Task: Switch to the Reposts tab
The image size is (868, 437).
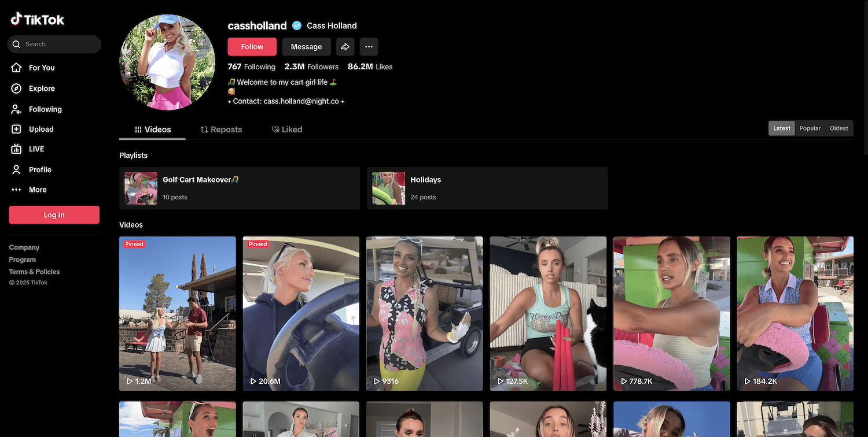Action: coord(221,129)
